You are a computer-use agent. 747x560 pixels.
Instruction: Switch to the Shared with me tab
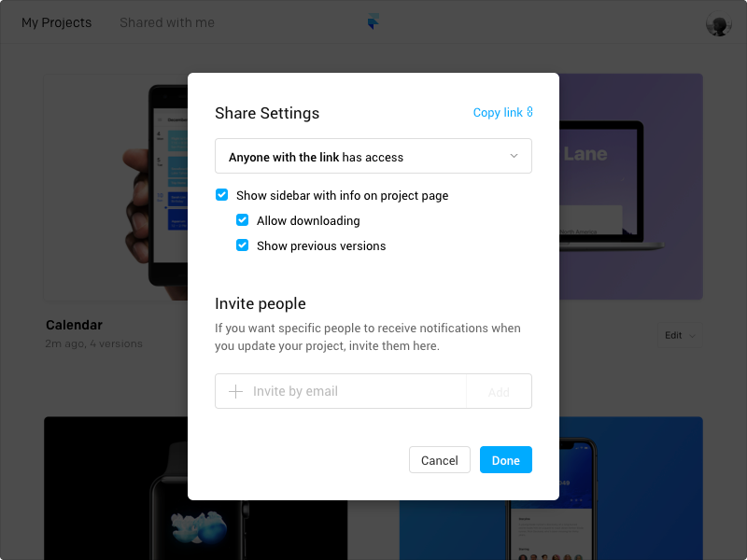(x=167, y=22)
